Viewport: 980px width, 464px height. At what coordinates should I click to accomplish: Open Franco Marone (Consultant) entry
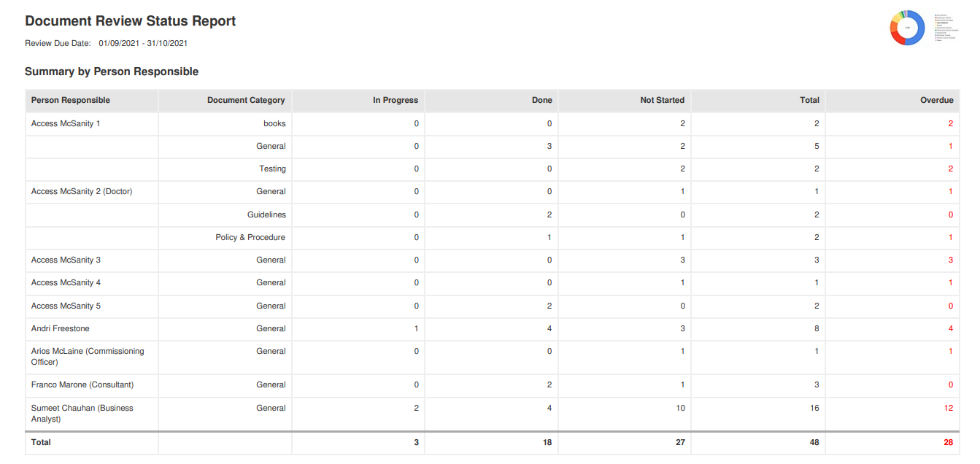pos(82,384)
